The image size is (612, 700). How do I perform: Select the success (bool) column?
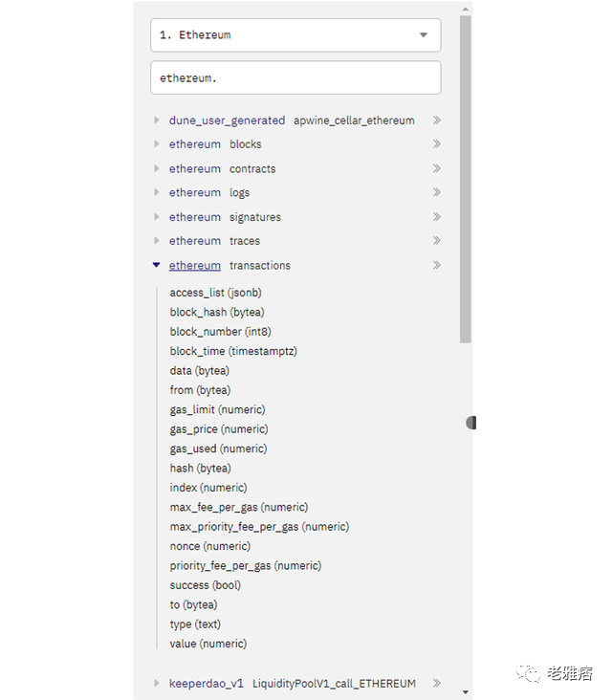click(206, 585)
